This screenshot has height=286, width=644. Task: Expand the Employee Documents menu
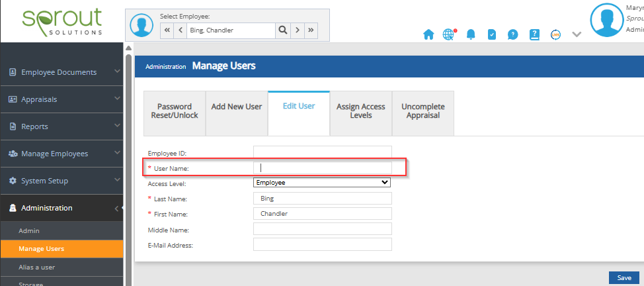[61, 72]
